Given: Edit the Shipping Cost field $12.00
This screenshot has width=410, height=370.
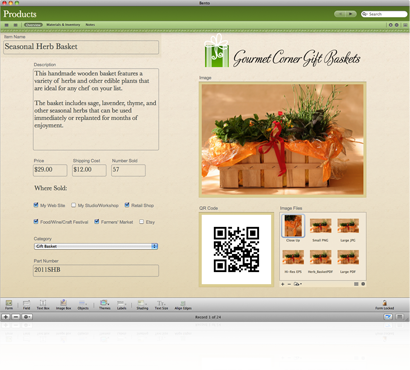Looking at the screenshot, I should 89,170.
